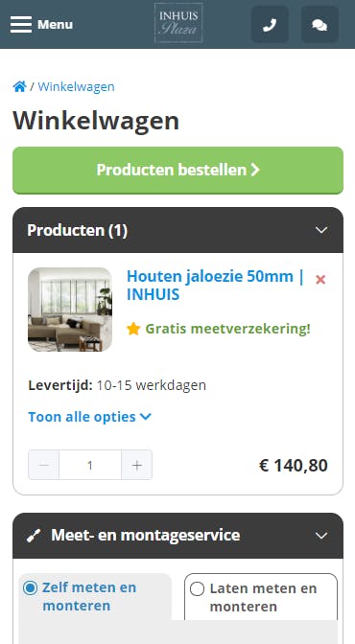Image resolution: width=355 pixels, height=644 pixels.
Task: Go to home via house icon
Action: coord(19,86)
